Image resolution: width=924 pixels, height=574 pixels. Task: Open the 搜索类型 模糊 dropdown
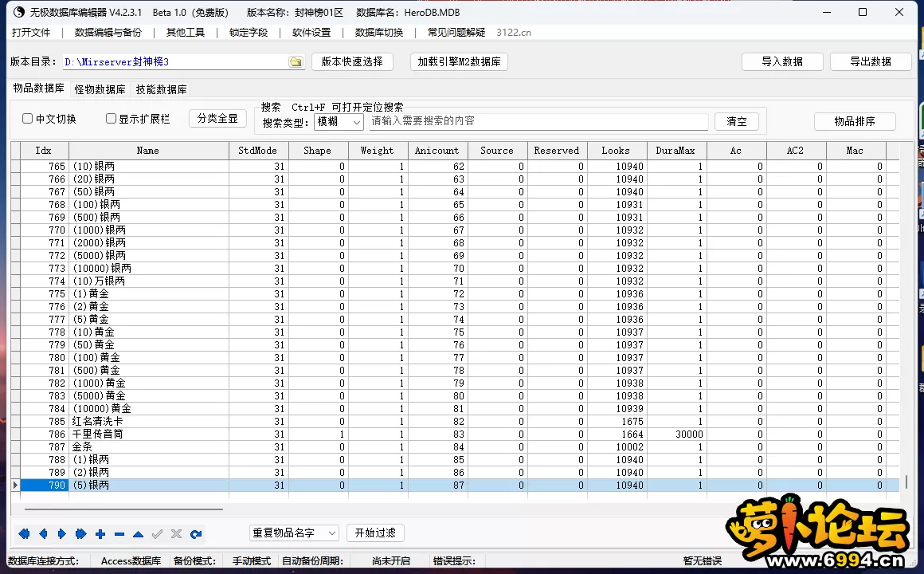339,121
